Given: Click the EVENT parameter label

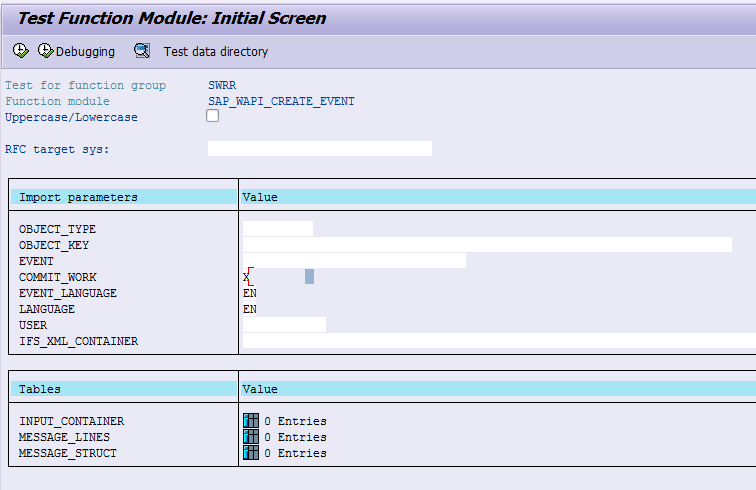Looking at the screenshot, I should pos(36,261).
